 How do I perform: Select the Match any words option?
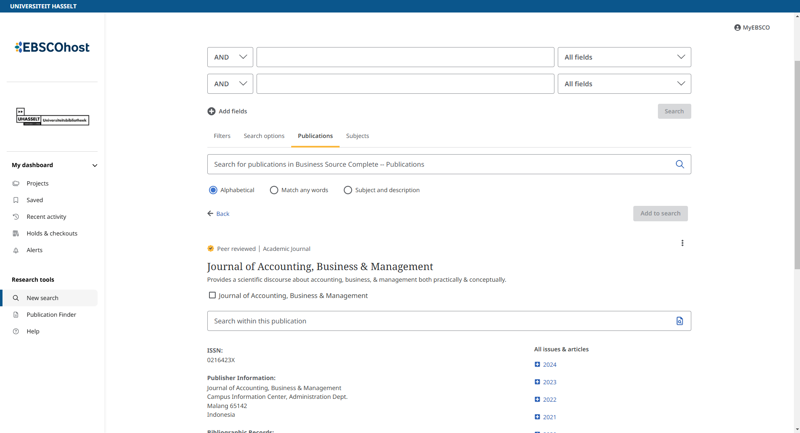click(x=274, y=190)
